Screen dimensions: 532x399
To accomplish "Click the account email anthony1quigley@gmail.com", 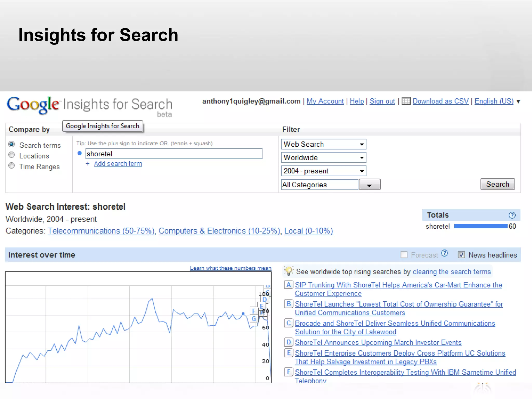I will coord(251,101).
